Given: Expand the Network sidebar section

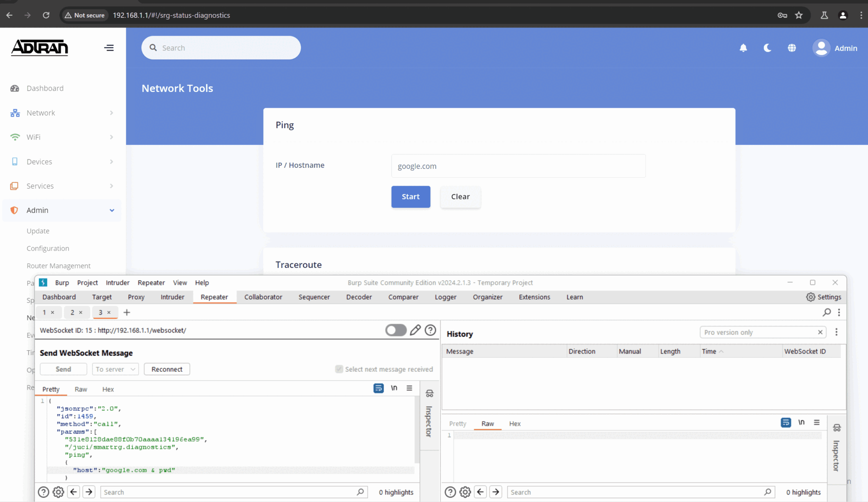Looking at the screenshot, I should pyautogui.click(x=62, y=113).
